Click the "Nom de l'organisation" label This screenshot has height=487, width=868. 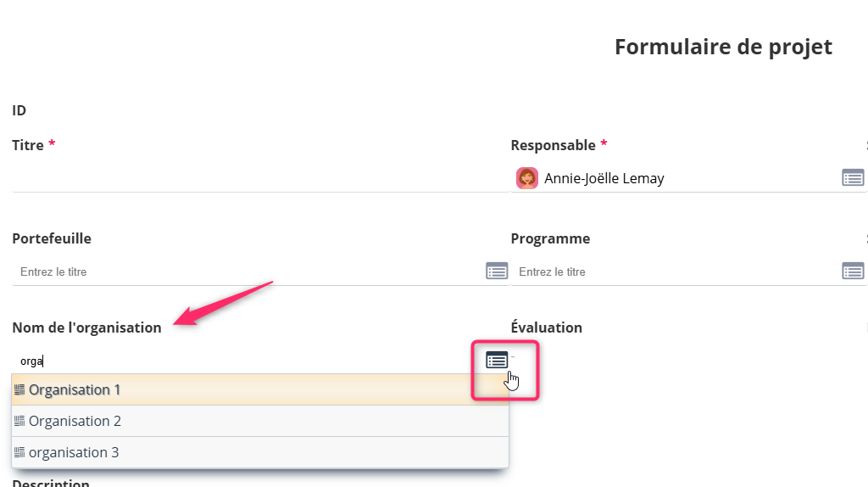point(86,327)
